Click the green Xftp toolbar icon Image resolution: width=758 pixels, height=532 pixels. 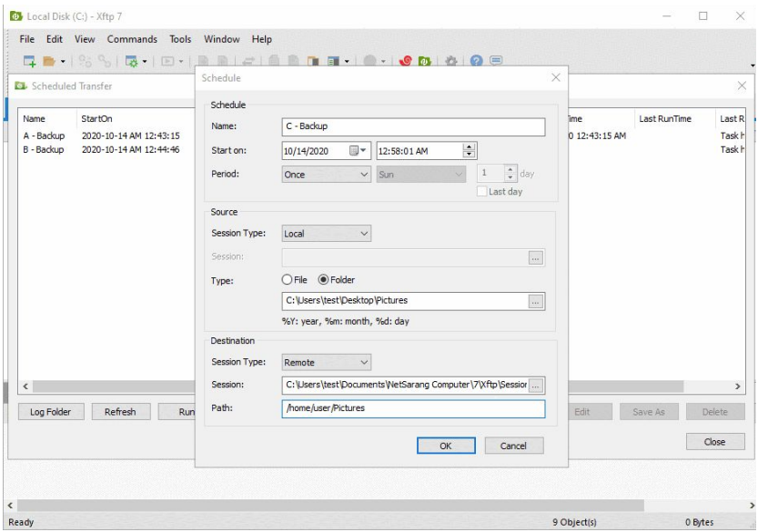(x=424, y=61)
